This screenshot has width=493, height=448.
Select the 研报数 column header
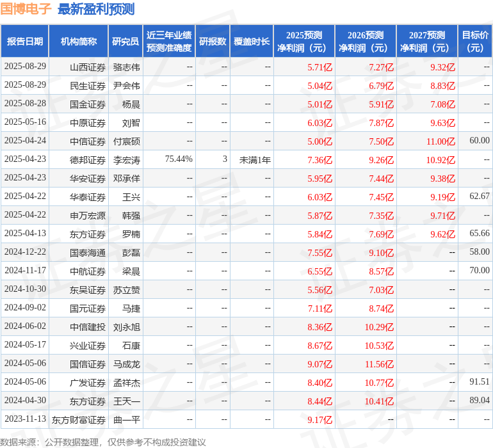pyautogui.click(x=213, y=42)
